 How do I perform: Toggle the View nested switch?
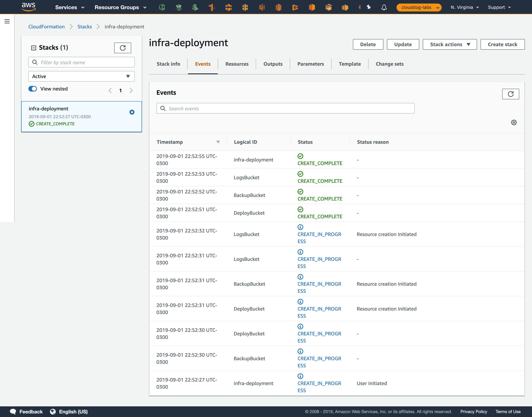tap(33, 89)
